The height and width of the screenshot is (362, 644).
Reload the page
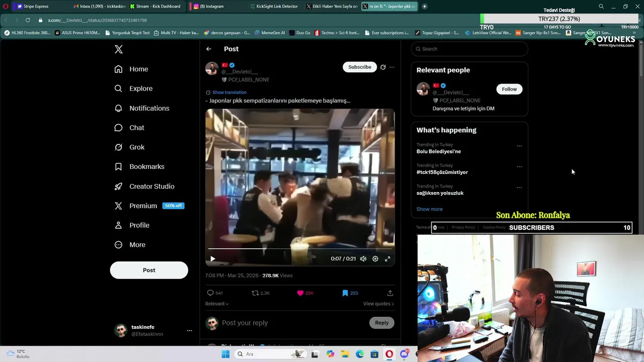point(28,20)
